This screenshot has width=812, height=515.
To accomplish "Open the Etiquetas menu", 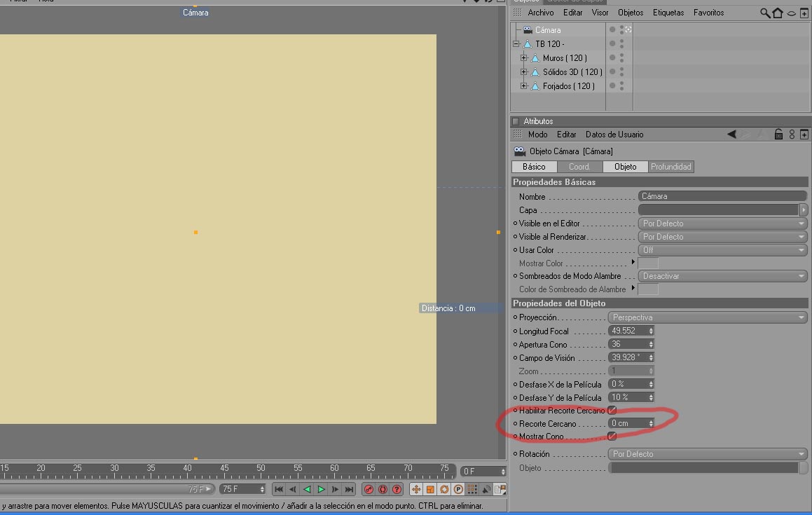I will (x=668, y=13).
